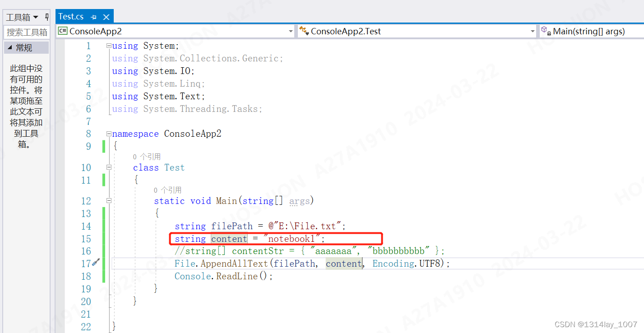Image resolution: width=644 pixels, height=333 pixels.
Task: Open the 0 个引用 CodeLens above Main
Action: pyautogui.click(x=167, y=190)
